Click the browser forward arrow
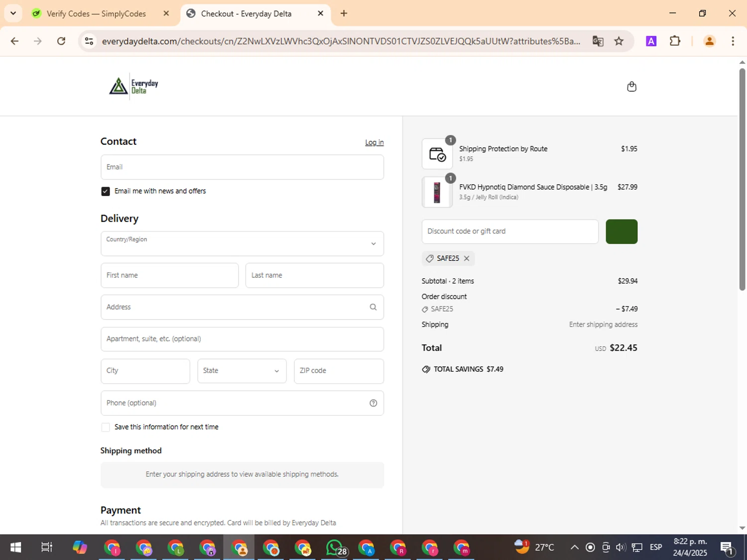This screenshot has width=747, height=560. tap(38, 41)
